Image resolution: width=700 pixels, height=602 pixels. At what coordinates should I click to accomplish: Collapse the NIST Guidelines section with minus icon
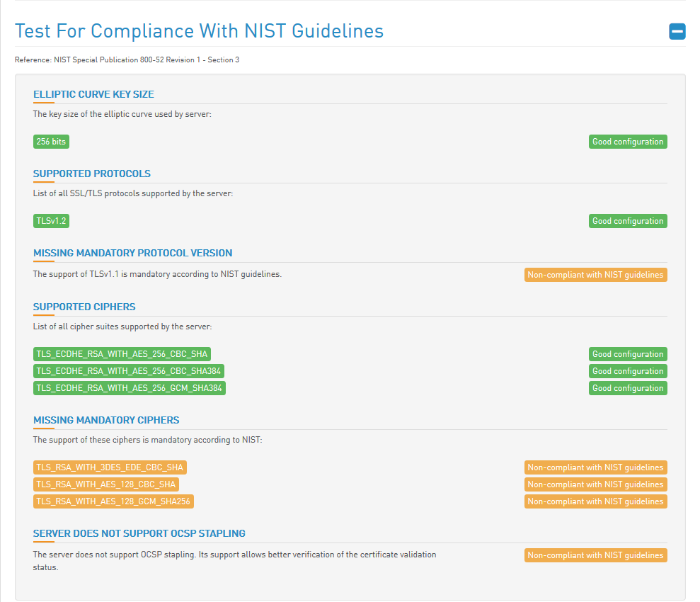[x=677, y=31]
